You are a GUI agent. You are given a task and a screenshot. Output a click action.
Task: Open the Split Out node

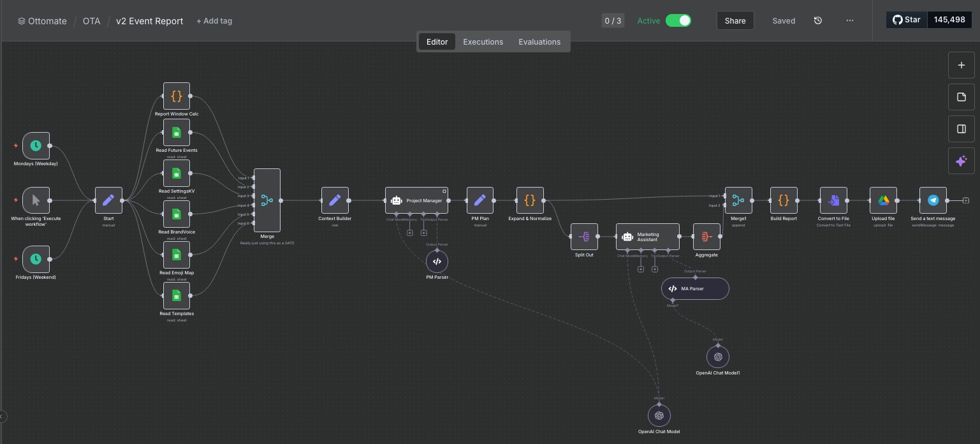coord(583,236)
